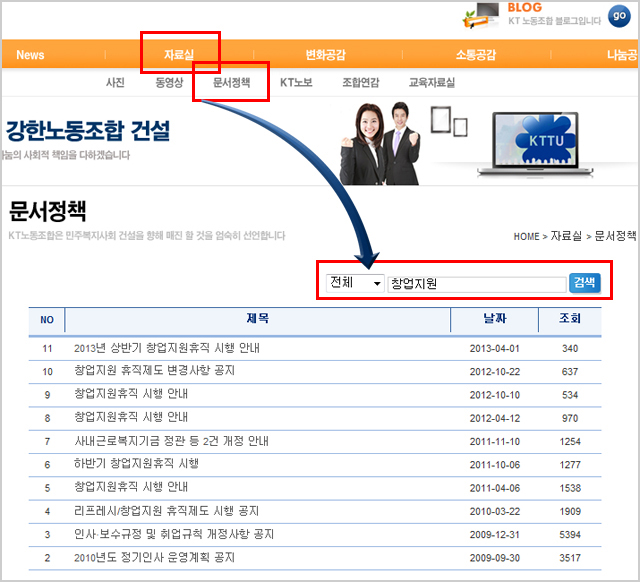
Task: Click the search field containing 창업지원
Action: point(476,284)
